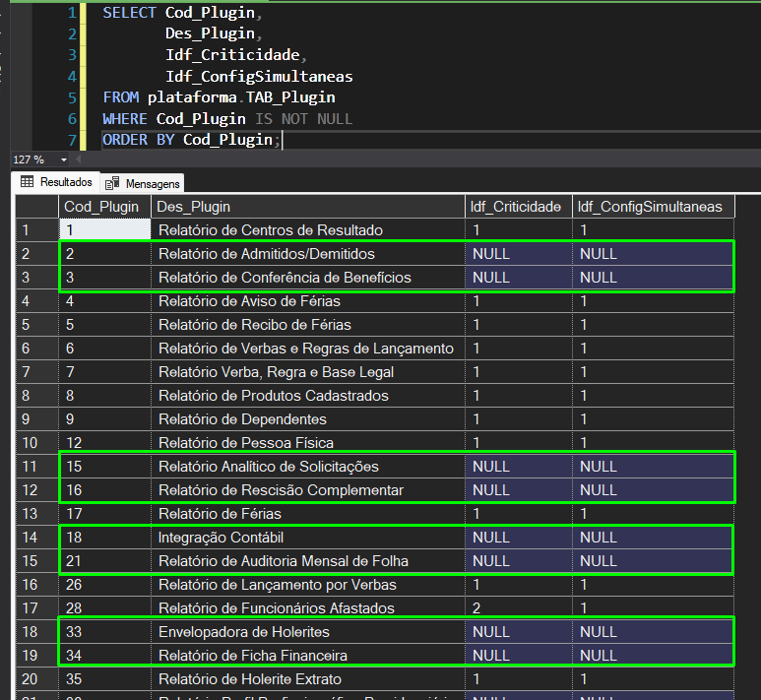The width and height of the screenshot is (761, 700).
Task: Click cell Relatório Analítico de Solicitações
Action: [308, 467]
